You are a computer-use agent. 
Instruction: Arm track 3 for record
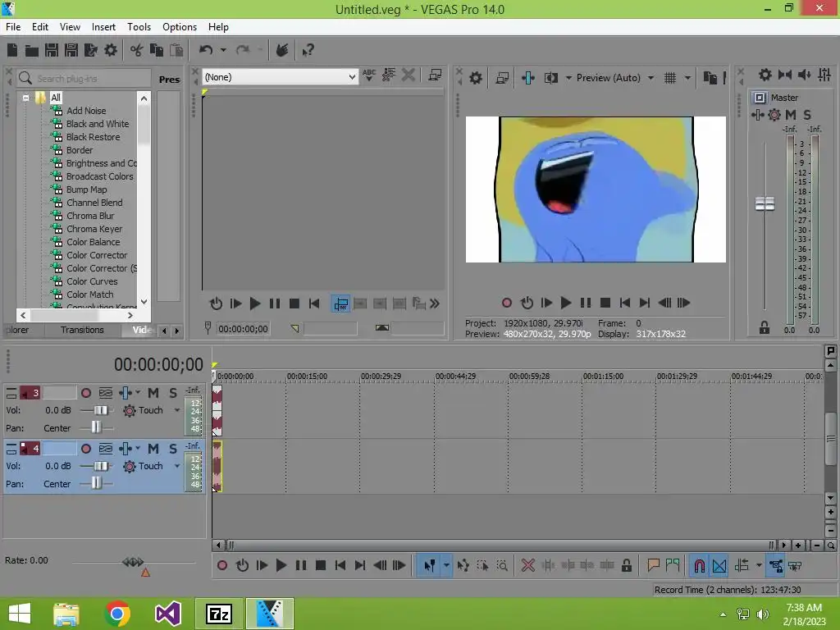pos(85,393)
